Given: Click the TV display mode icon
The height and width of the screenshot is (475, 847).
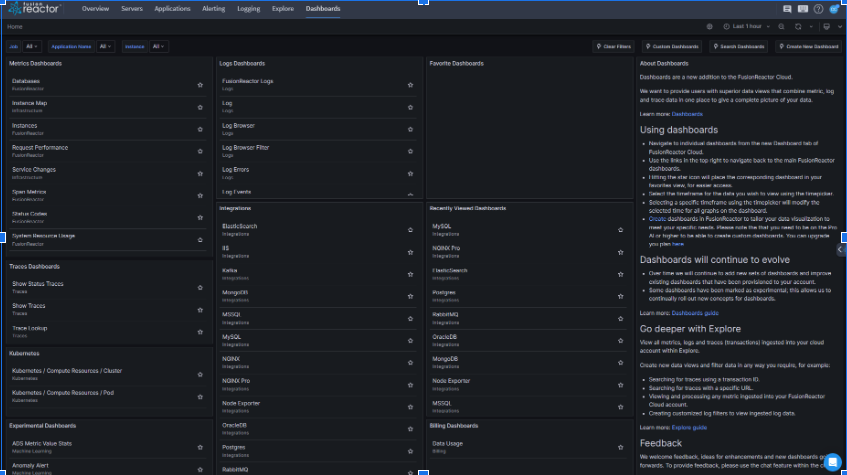Looking at the screenshot, I should coord(826,26).
